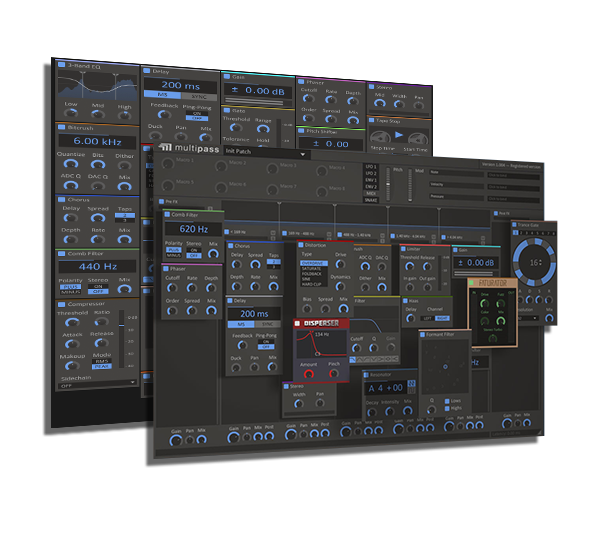The width and height of the screenshot is (600, 543).
Task: Switch to the ENV 2 modulator tab
Action: [371, 187]
